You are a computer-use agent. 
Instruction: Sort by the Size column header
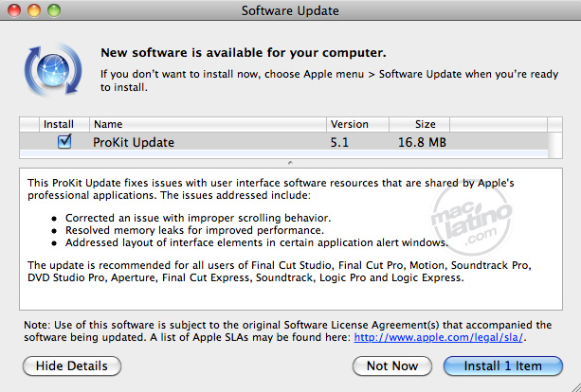click(419, 124)
